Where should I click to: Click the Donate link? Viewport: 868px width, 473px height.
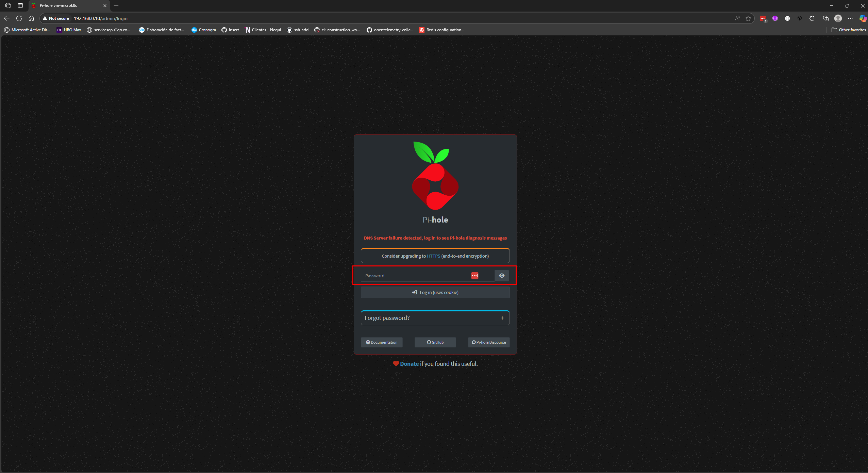409,364
